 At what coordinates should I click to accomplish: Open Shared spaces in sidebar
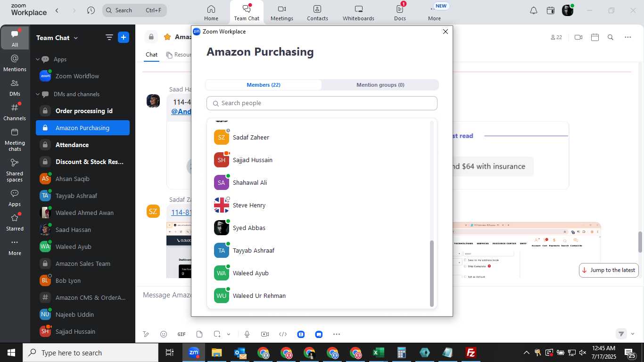coord(15,170)
